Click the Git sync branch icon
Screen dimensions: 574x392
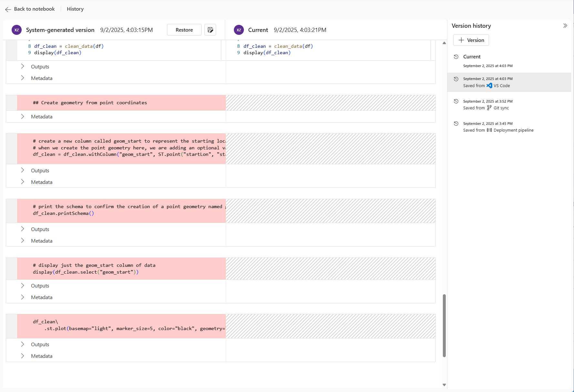(x=489, y=108)
